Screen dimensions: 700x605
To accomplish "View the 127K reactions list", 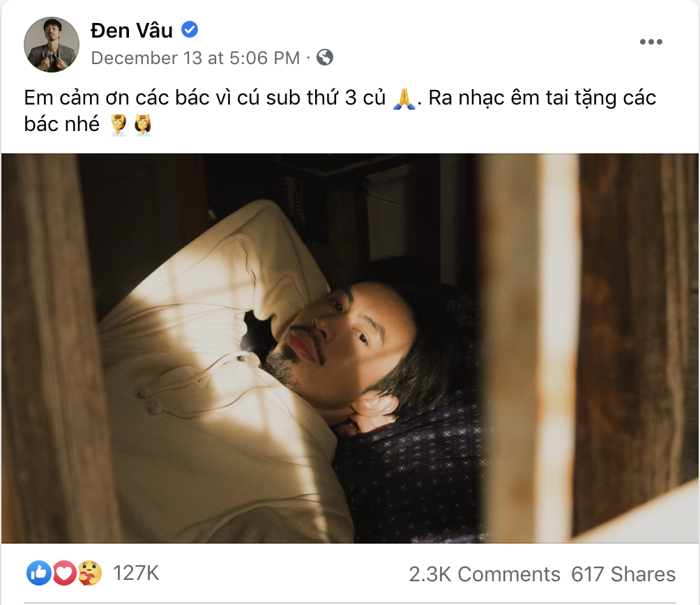I will click(136, 573).
